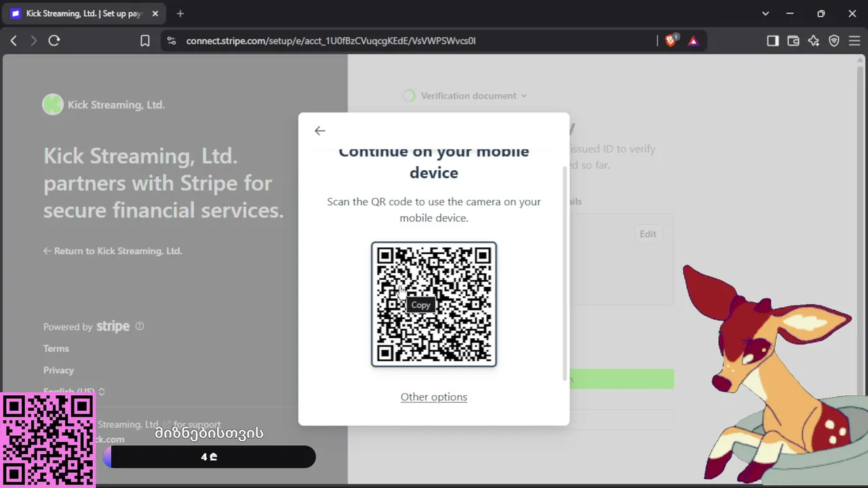Image resolution: width=868 pixels, height=488 pixels.
Task: Open a new tab with the plus button
Action: coord(180,14)
